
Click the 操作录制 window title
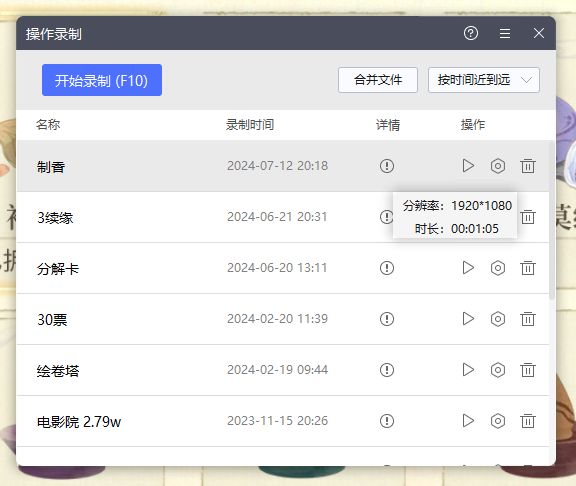(x=54, y=34)
